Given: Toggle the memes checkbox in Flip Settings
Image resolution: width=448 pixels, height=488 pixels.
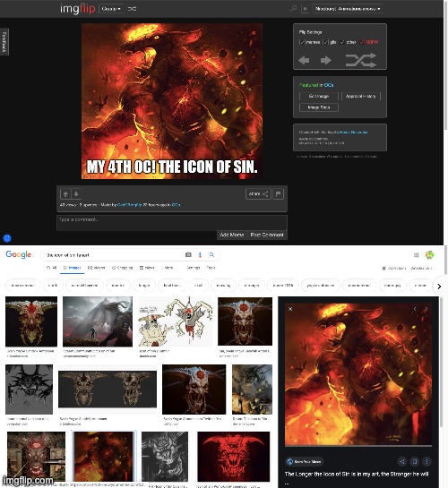Looking at the screenshot, I should (302, 42).
